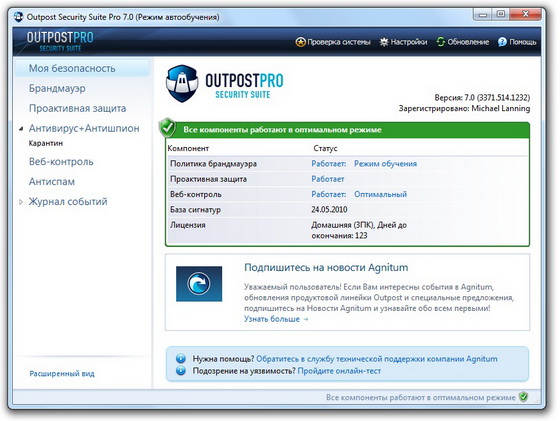Click the 'Компонент' column header
This screenshot has width=560, height=421.
tap(188, 148)
